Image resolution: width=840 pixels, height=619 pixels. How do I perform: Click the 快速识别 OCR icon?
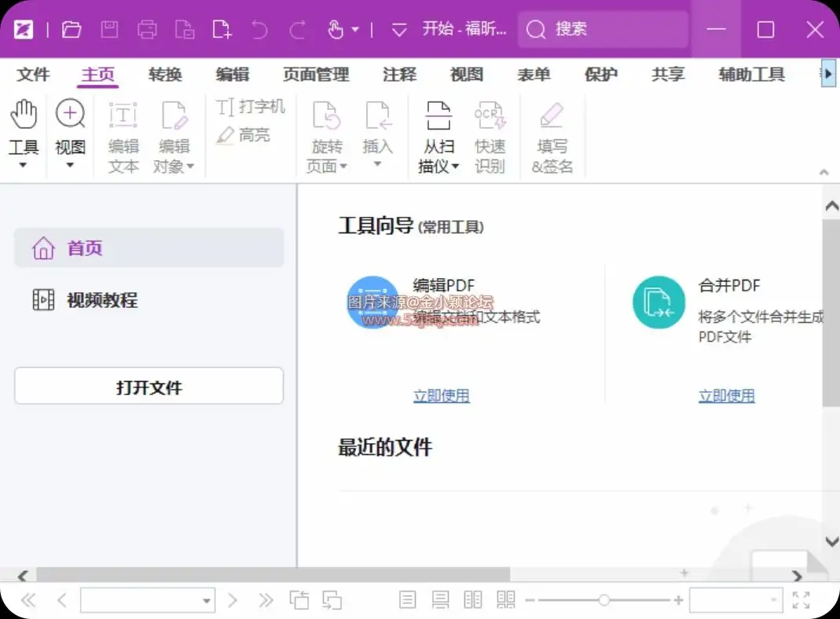tap(490, 116)
